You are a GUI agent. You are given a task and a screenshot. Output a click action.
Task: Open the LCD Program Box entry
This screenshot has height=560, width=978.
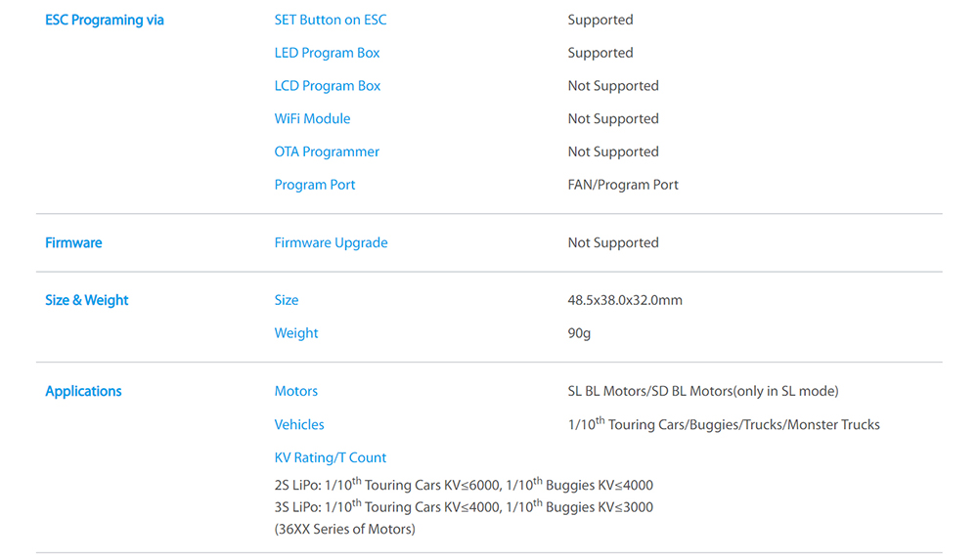tap(328, 86)
